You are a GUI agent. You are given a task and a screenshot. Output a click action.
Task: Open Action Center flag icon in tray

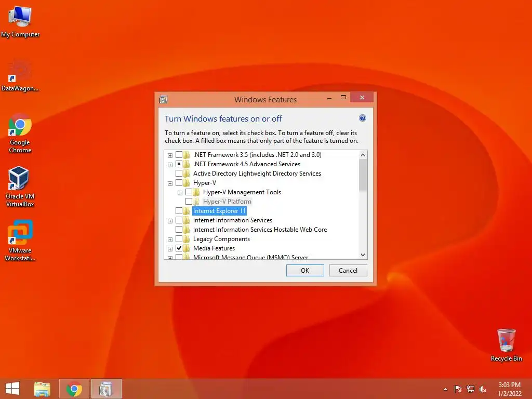pos(458,389)
